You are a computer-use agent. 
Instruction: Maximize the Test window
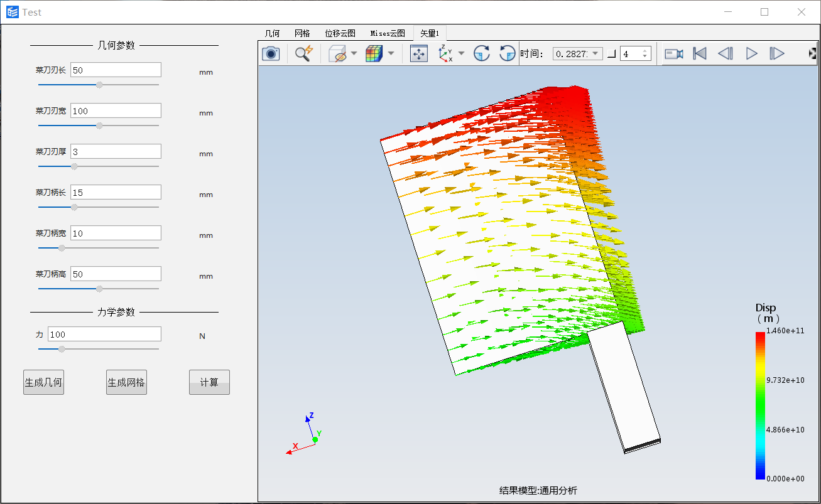point(764,12)
